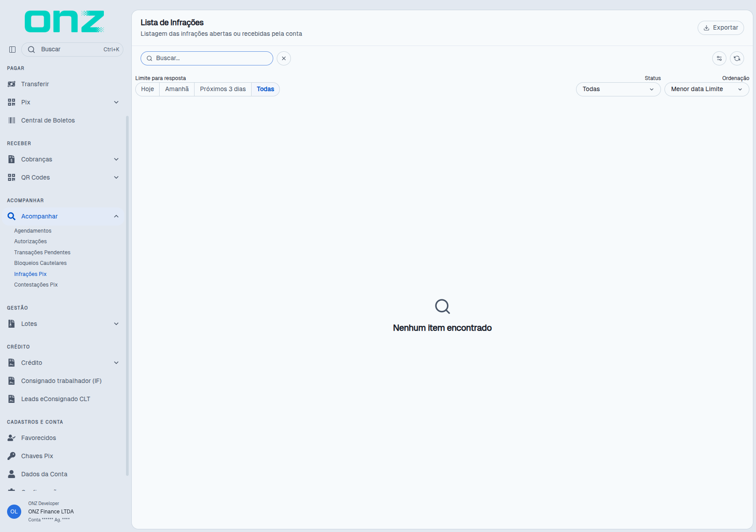
Task: Click the filter settings icon
Action: (719, 58)
